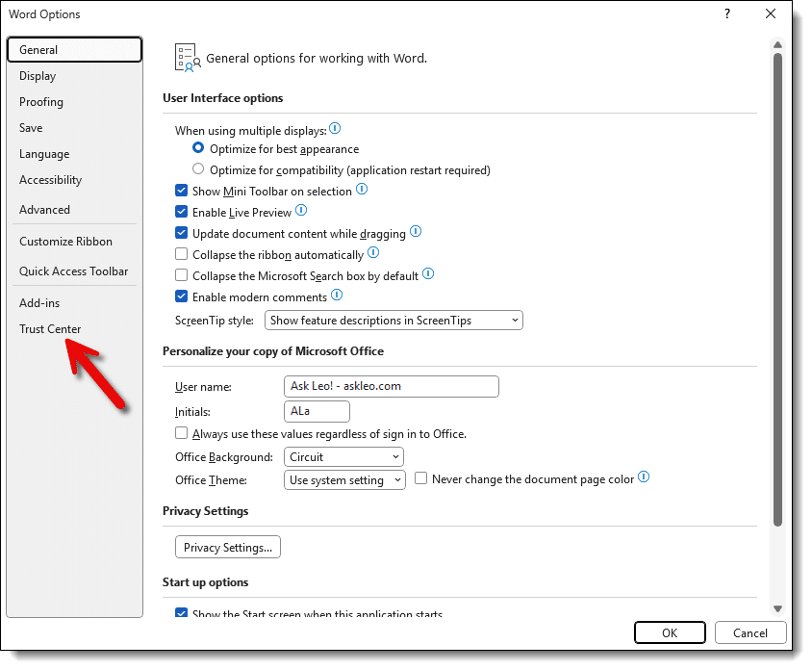The height and width of the screenshot is (670, 812).
Task: Click info icon beside multiple displays label
Action: pyautogui.click(x=336, y=129)
